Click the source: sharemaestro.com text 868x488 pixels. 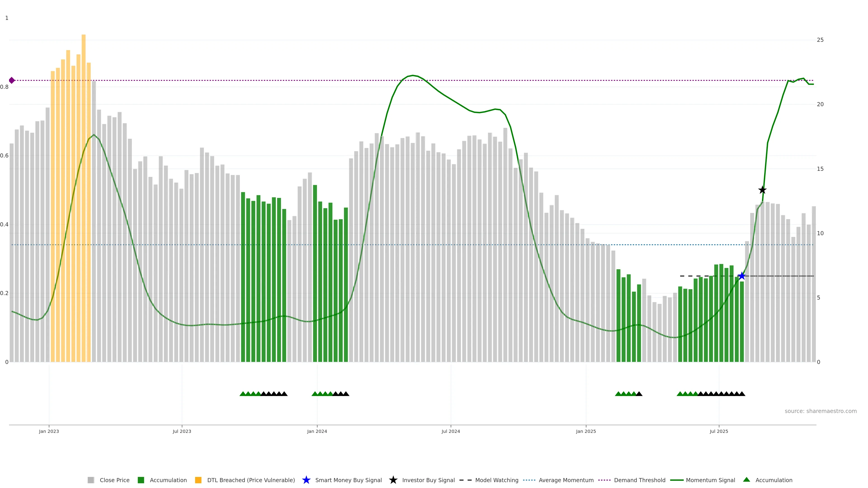[821, 411]
